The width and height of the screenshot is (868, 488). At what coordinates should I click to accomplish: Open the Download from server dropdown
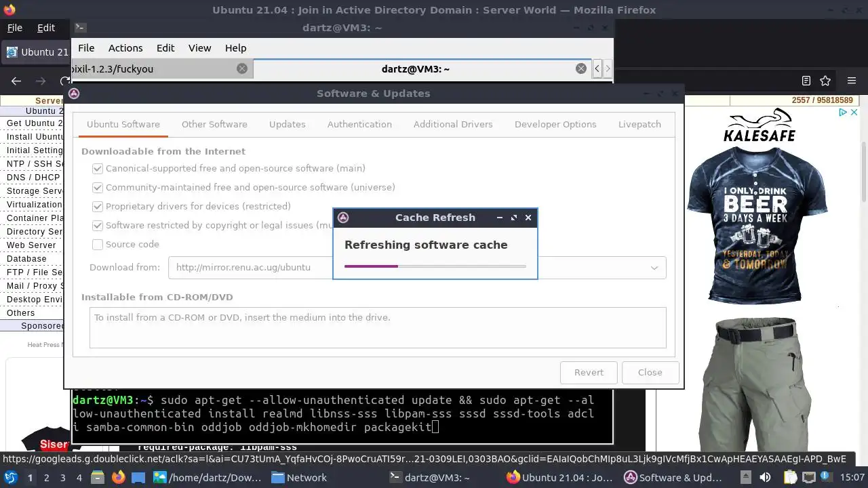click(417, 267)
